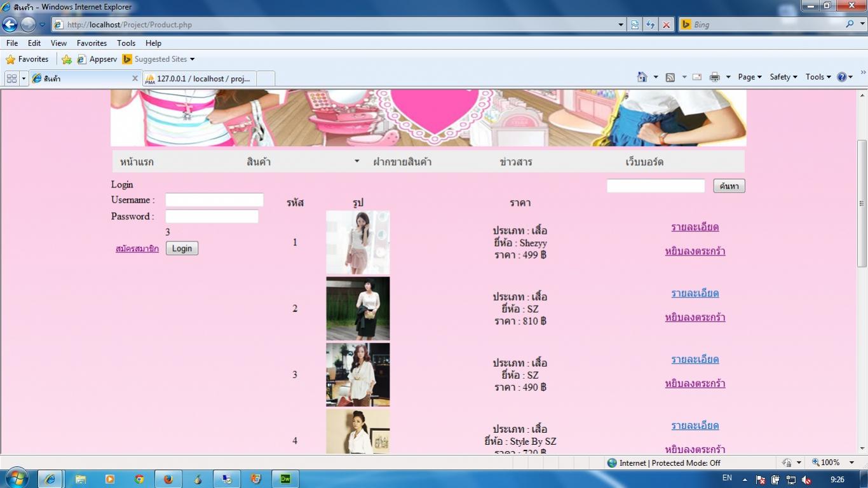
Task: Open the สมัครสมาชิก registration link
Action: 137,248
